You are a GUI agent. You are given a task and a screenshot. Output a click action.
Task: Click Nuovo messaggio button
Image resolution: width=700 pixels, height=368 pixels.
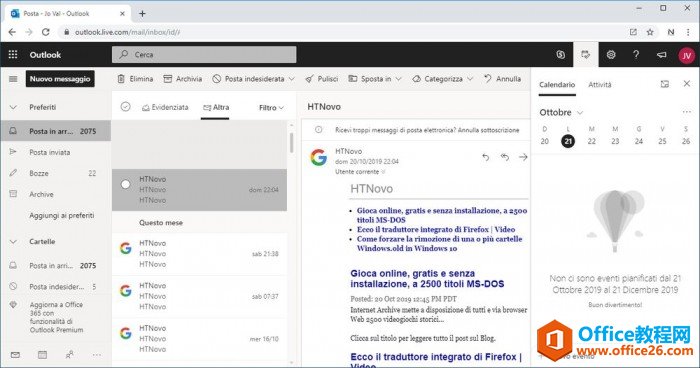pos(60,79)
